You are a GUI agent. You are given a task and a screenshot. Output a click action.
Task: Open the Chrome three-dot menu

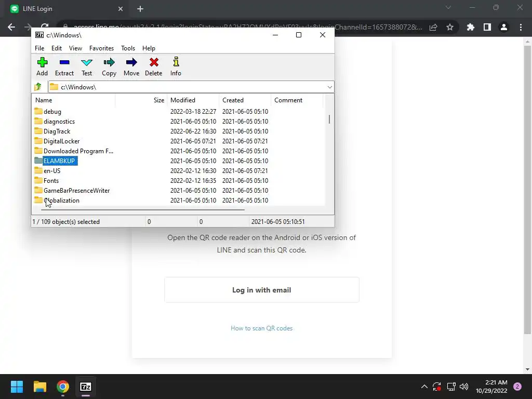pos(521,27)
